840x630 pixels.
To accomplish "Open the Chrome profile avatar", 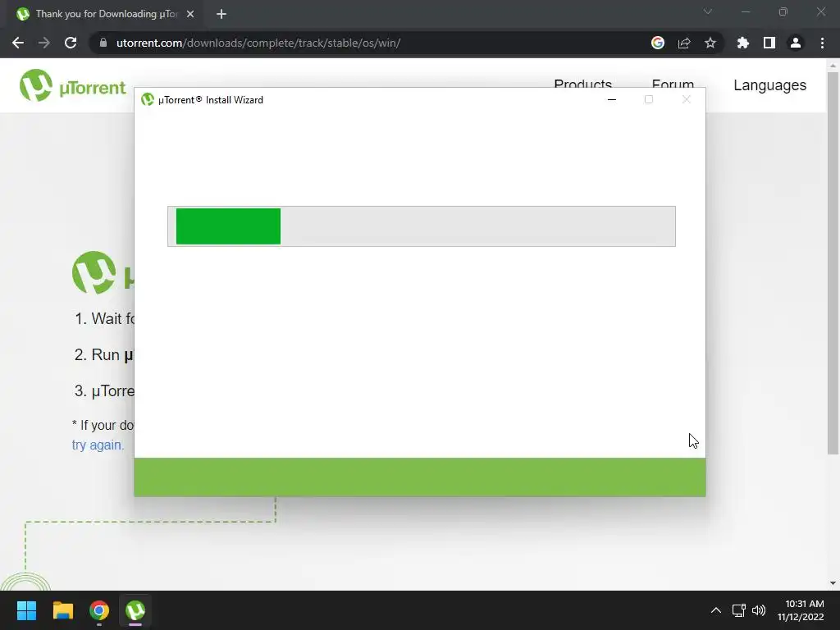I will (796, 43).
